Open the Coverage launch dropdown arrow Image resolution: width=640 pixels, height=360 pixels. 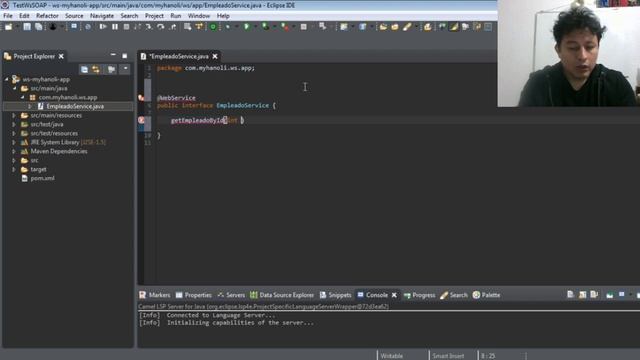[x=275, y=27]
